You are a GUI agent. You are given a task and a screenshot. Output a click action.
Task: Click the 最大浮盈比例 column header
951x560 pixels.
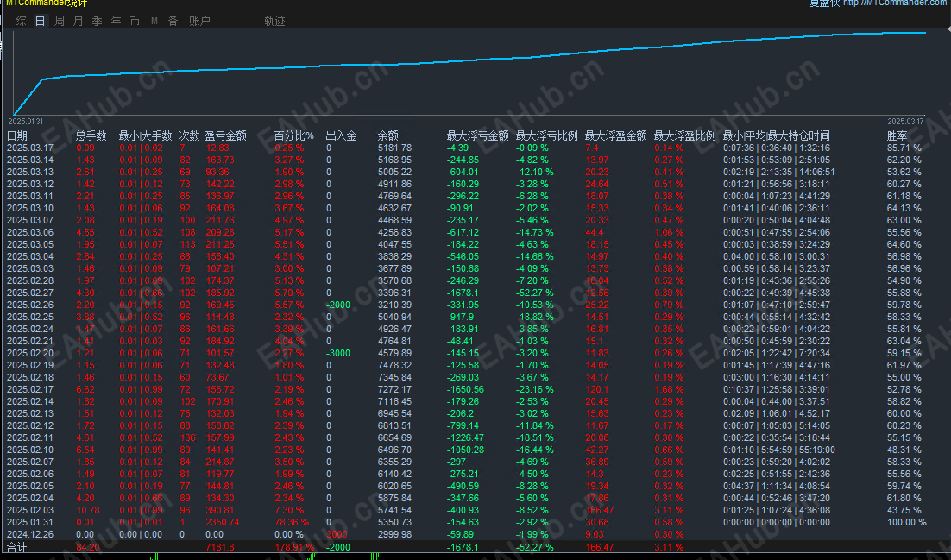(684, 135)
